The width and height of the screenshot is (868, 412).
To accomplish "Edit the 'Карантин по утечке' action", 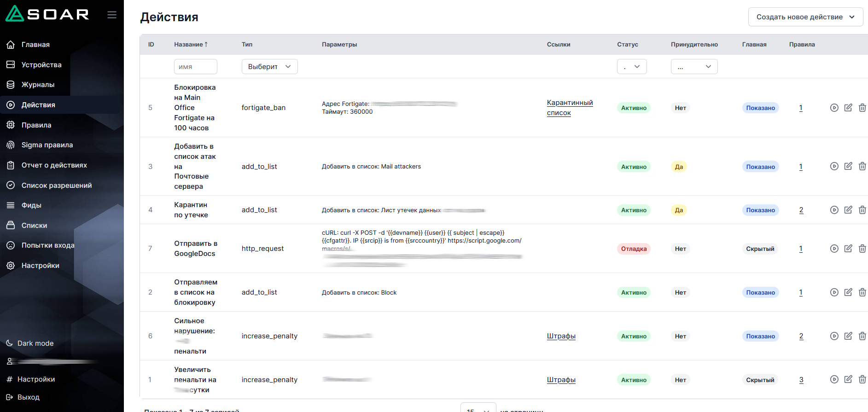I will point(848,210).
